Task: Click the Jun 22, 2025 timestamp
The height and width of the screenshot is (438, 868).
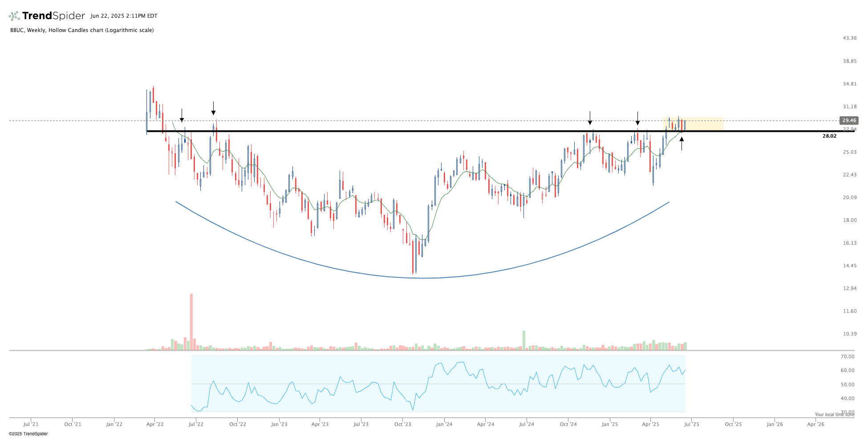Action: coord(124,16)
